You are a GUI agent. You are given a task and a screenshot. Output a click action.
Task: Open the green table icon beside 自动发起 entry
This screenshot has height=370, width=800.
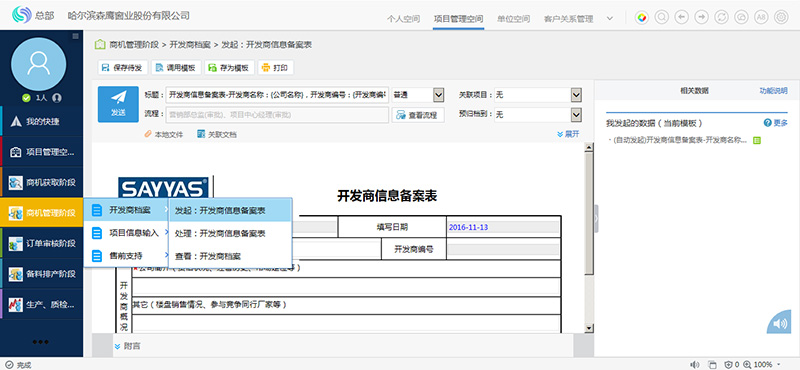coord(757,140)
